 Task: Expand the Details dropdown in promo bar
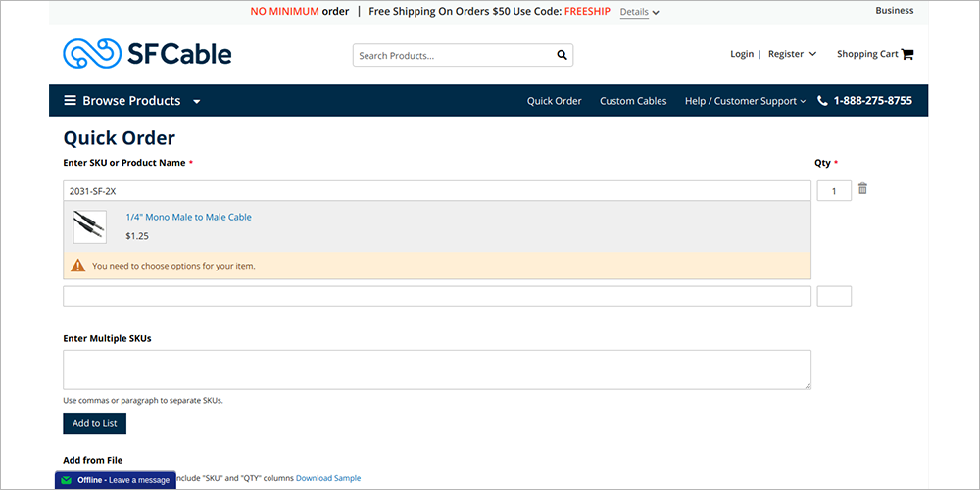[x=639, y=12]
